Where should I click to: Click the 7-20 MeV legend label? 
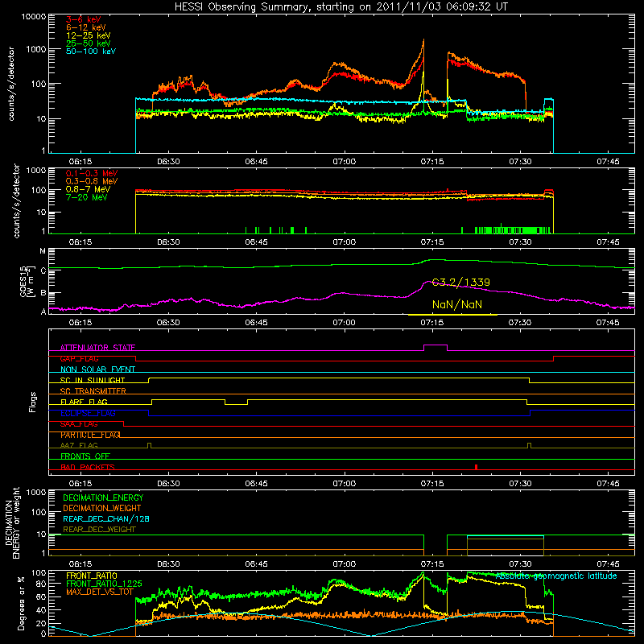point(87,197)
